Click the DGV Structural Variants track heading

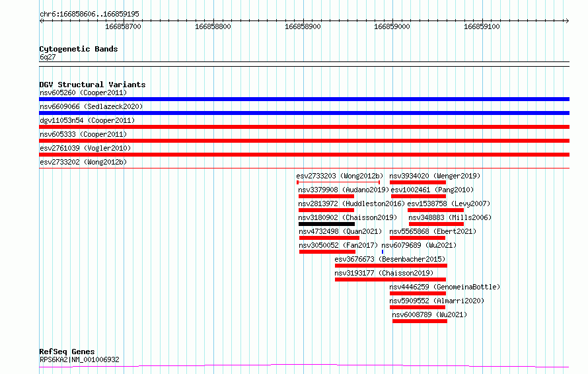(92, 85)
